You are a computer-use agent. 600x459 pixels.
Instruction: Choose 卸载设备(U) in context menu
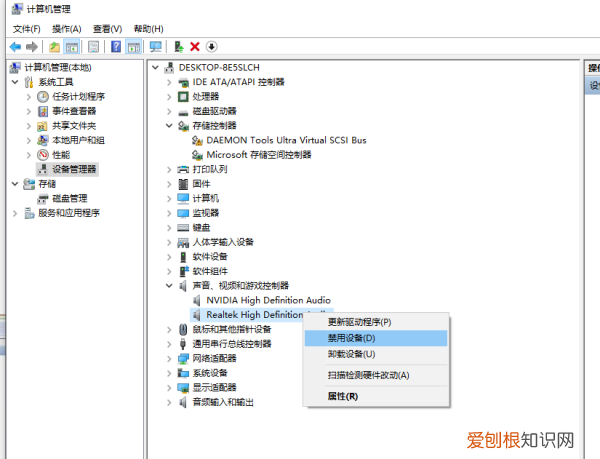(x=376, y=354)
